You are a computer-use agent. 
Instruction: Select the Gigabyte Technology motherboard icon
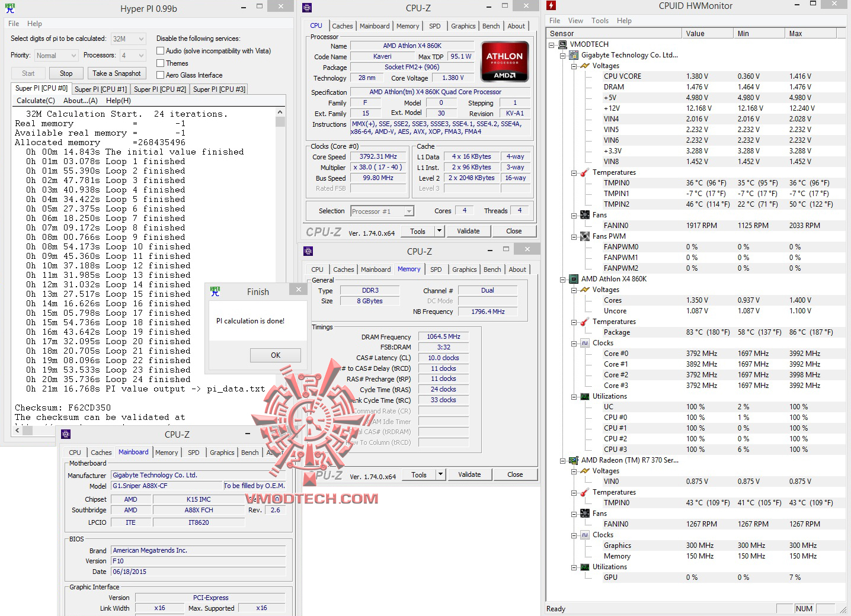tap(574, 55)
